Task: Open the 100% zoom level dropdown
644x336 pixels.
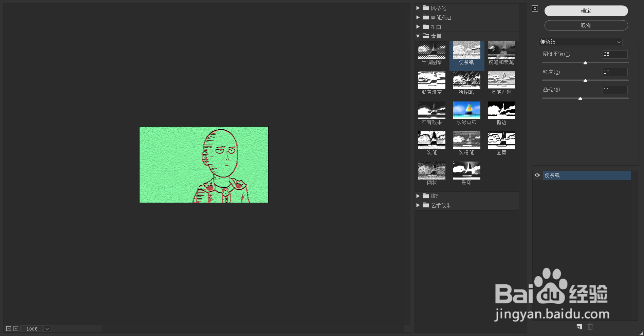Action: coord(47,329)
